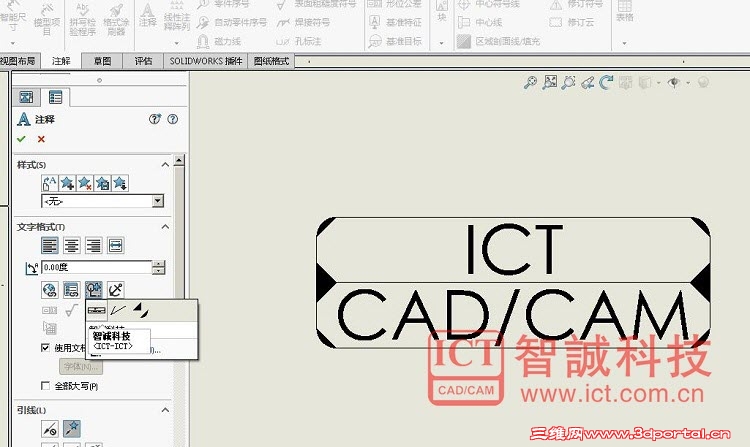Link to property icon
Image resolution: width=750 pixels, height=447 pixels.
click(72, 290)
